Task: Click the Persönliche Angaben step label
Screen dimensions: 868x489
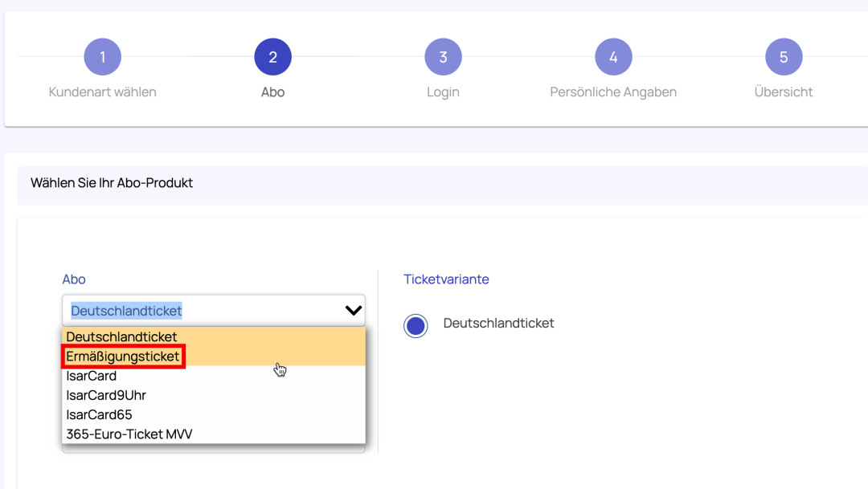Action: (613, 92)
